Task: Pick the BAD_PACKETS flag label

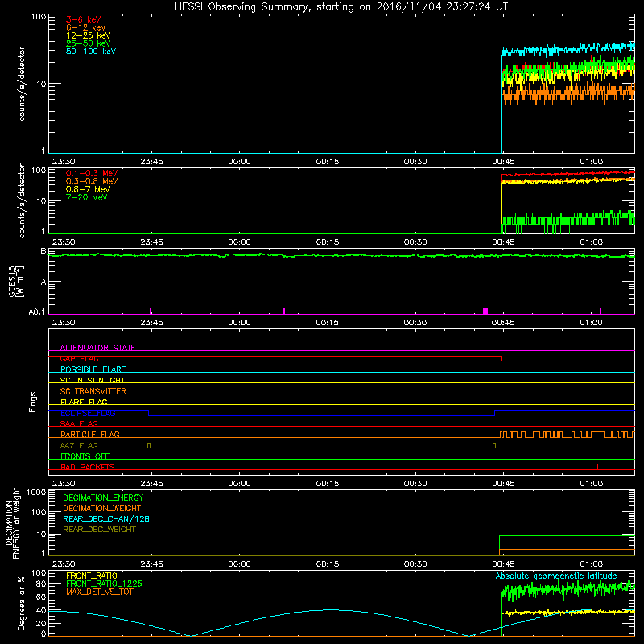Action: (88, 467)
